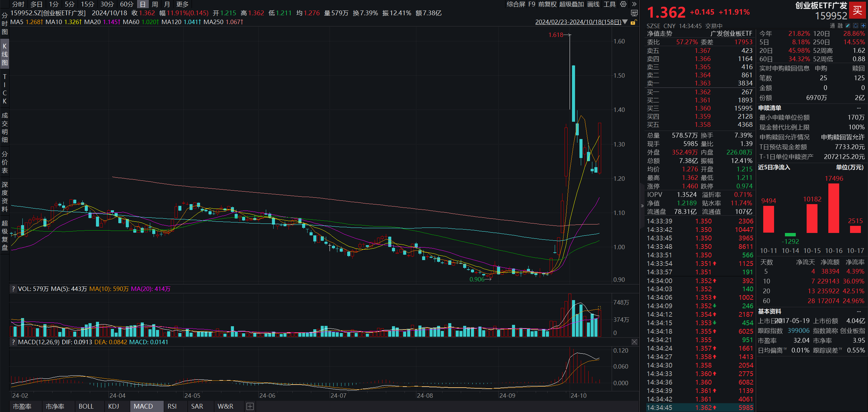This screenshot has width=868, height=412.
Task: Collapse right panel arrow handle
Action: point(642,206)
